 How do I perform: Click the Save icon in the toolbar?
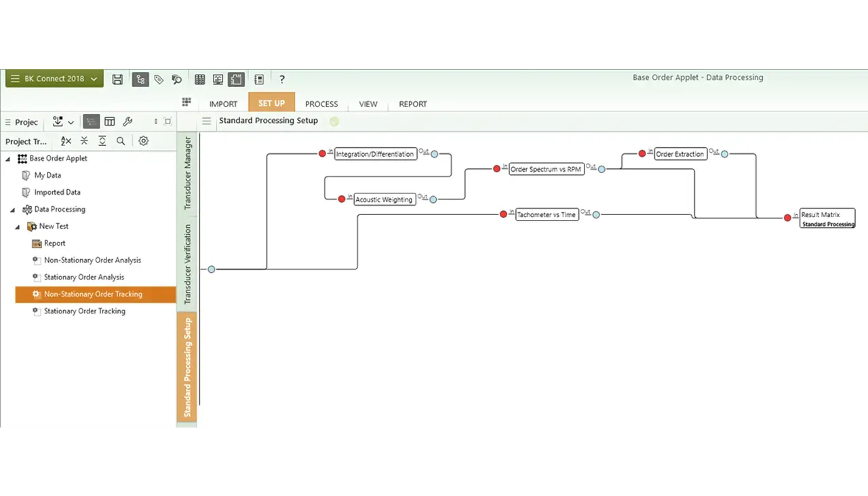(117, 79)
